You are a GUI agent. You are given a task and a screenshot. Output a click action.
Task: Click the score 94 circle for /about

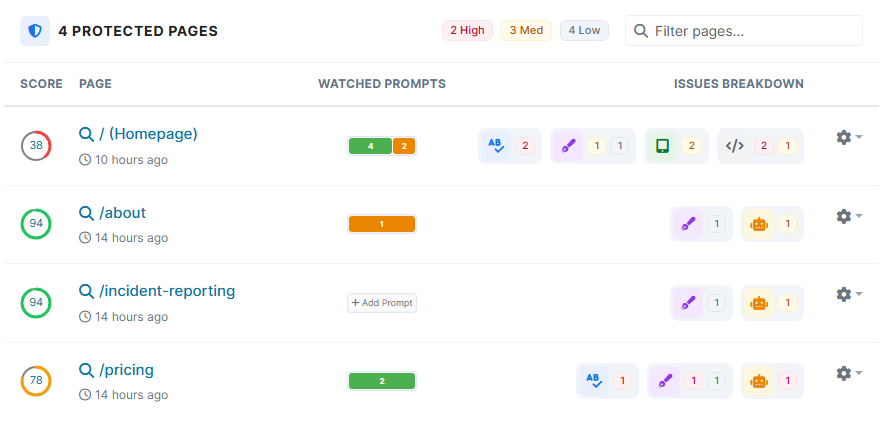[36, 224]
